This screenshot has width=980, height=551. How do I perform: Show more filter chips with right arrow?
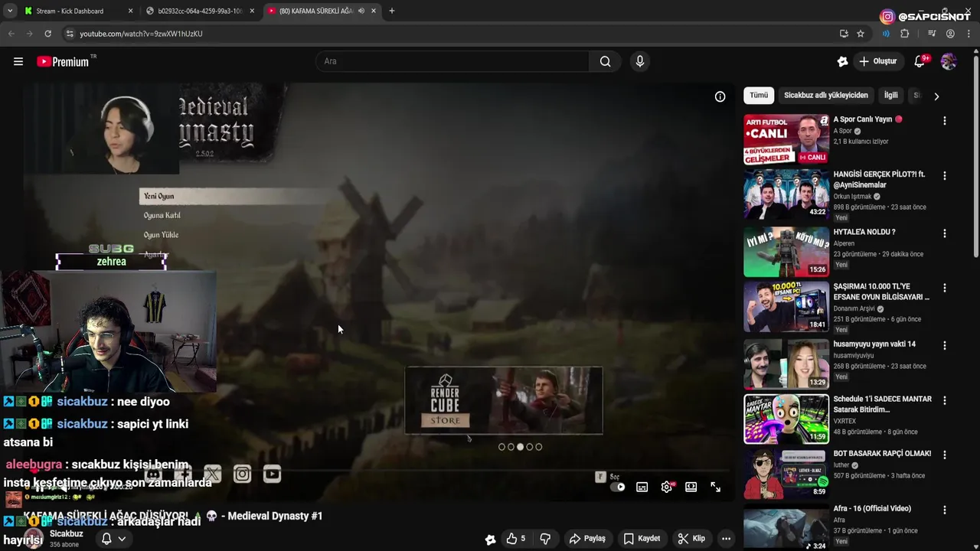tap(936, 96)
